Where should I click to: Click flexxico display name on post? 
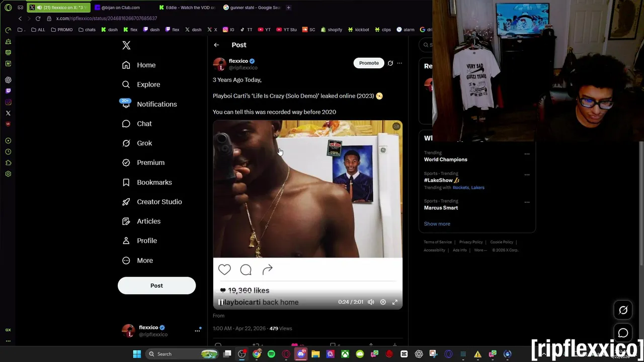(x=238, y=61)
